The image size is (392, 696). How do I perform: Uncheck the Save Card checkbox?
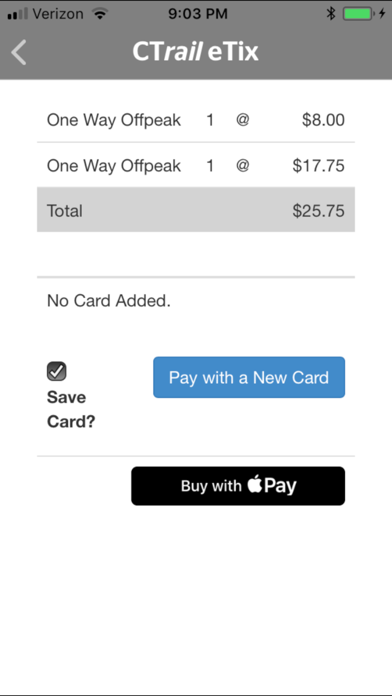[x=57, y=371]
